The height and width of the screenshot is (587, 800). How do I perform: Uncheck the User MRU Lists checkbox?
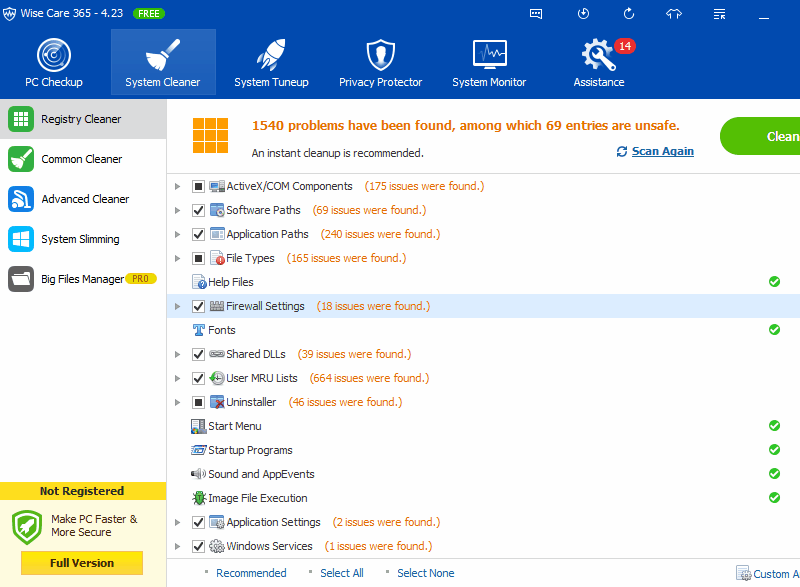pyautogui.click(x=198, y=378)
